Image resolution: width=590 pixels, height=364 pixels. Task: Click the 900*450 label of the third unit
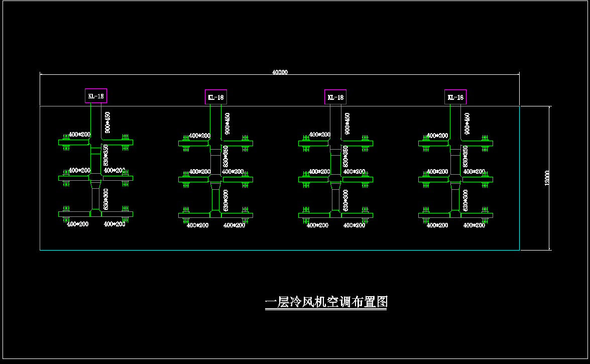tap(347, 124)
